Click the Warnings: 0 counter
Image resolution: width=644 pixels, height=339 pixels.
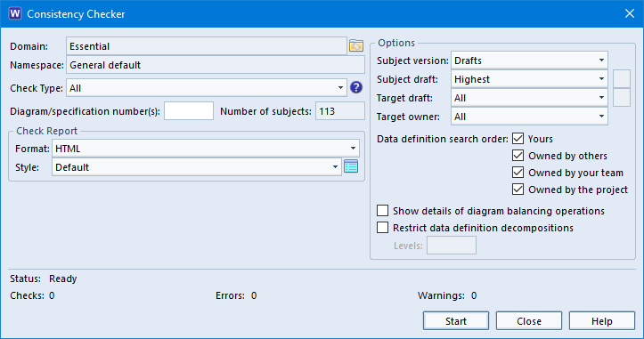click(447, 295)
